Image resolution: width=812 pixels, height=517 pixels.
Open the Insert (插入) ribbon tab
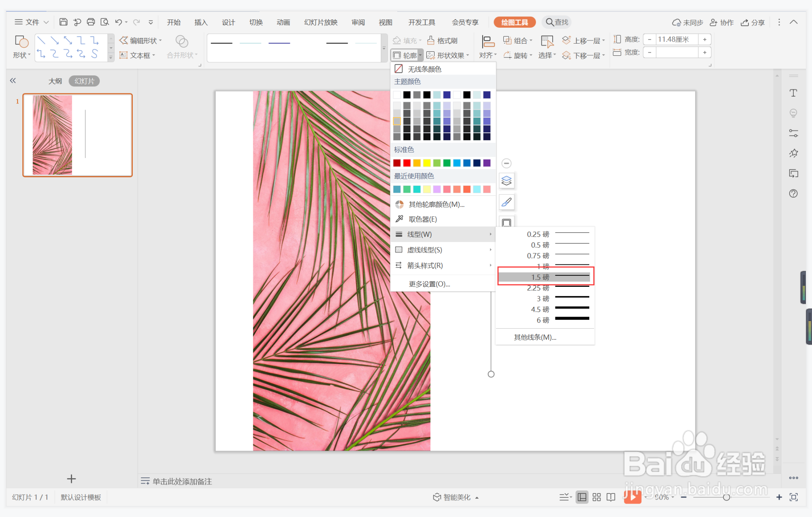pos(201,22)
